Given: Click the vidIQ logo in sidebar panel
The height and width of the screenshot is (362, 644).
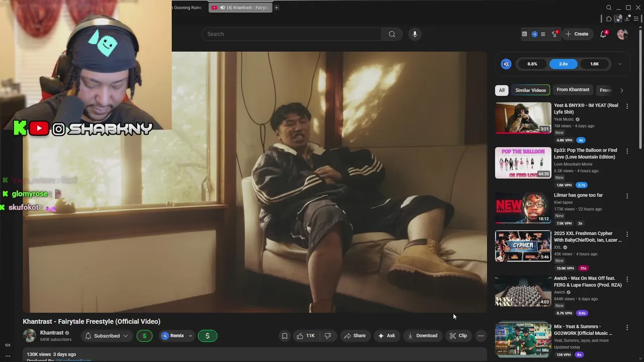Looking at the screenshot, I should pyautogui.click(x=506, y=64).
